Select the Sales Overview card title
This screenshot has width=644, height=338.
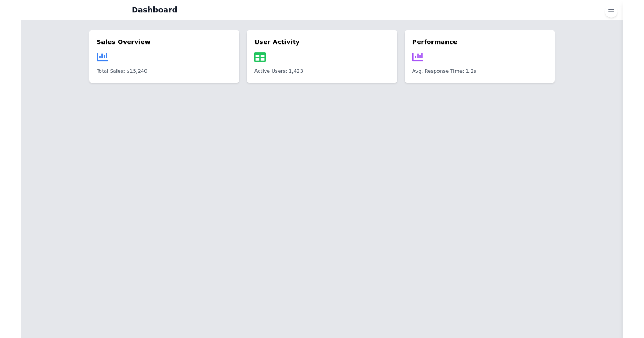click(x=123, y=42)
